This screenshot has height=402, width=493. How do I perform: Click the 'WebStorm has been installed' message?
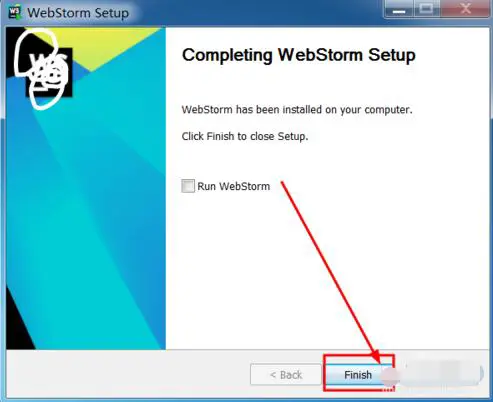(x=297, y=110)
